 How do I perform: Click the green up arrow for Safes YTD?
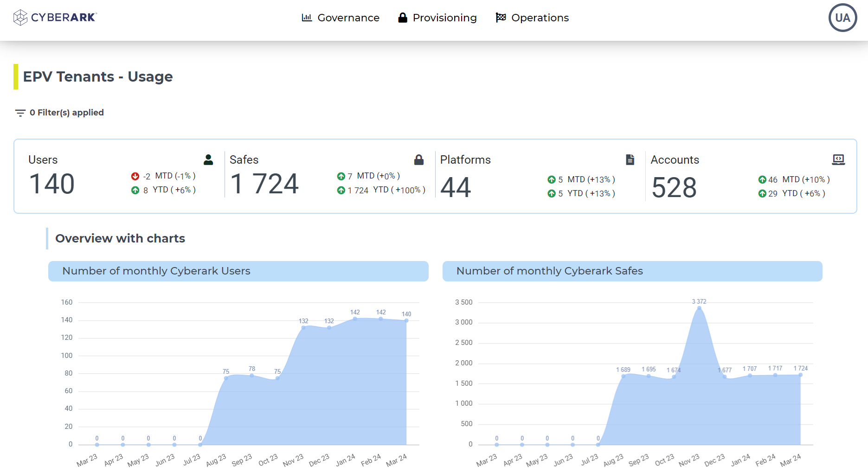(x=341, y=190)
